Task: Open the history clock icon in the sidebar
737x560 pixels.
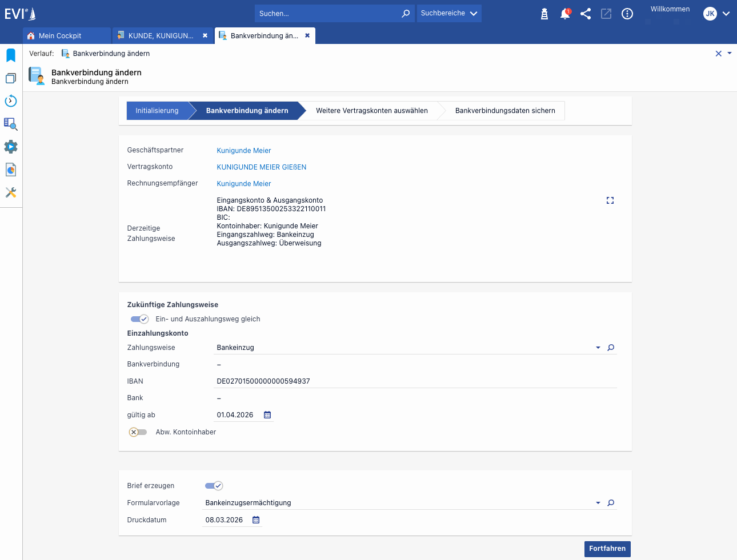Action: 11,101
